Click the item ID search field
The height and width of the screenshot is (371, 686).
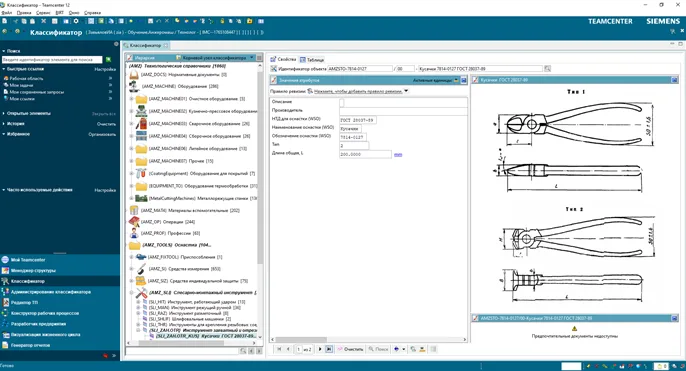click(52, 60)
